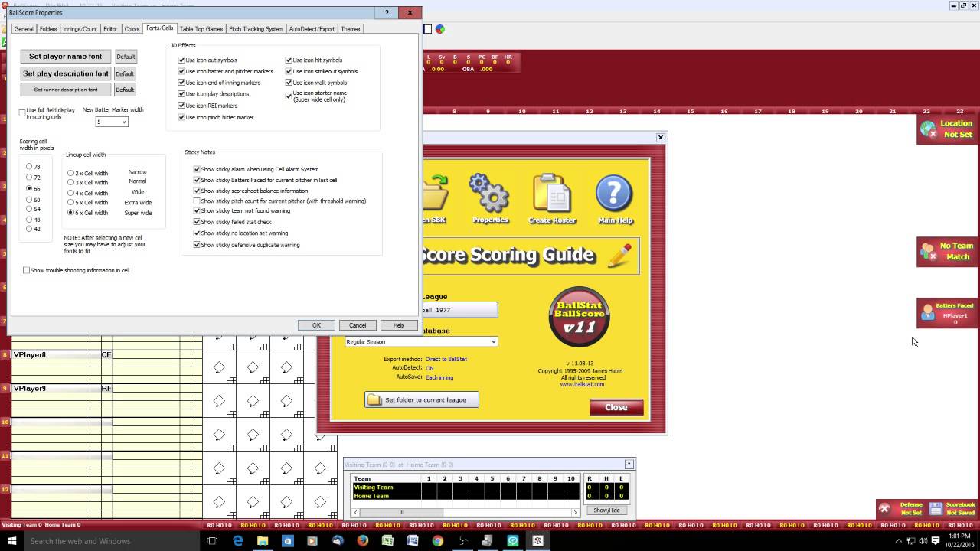This screenshot has width=980, height=551.
Task: Open the Action Center notification icon
Action: coord(935,541)
